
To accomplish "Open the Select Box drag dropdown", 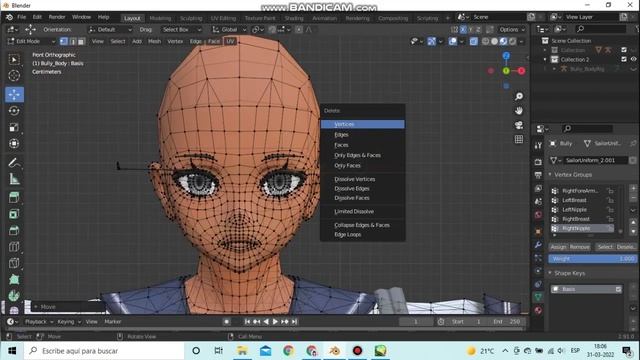I will [181, 29].
